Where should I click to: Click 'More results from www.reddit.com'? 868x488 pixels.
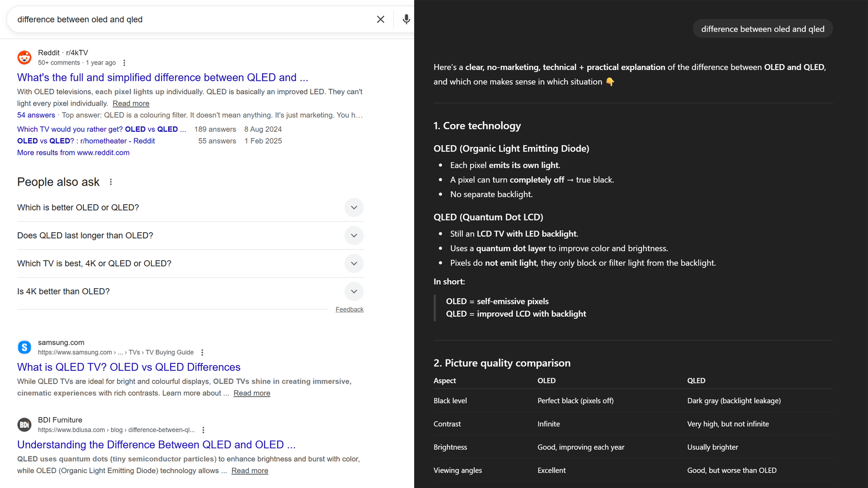[x=73, y=153]
